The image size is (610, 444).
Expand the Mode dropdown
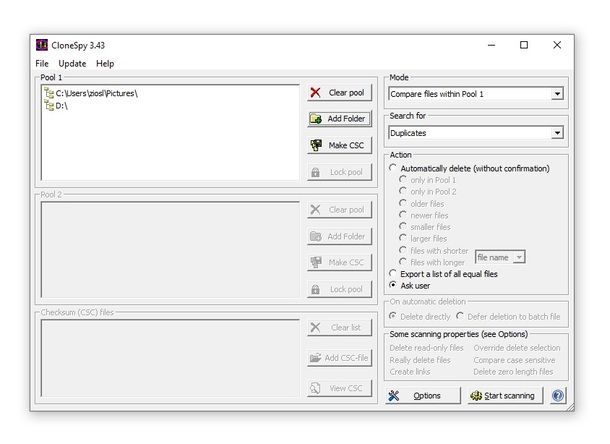557,94
